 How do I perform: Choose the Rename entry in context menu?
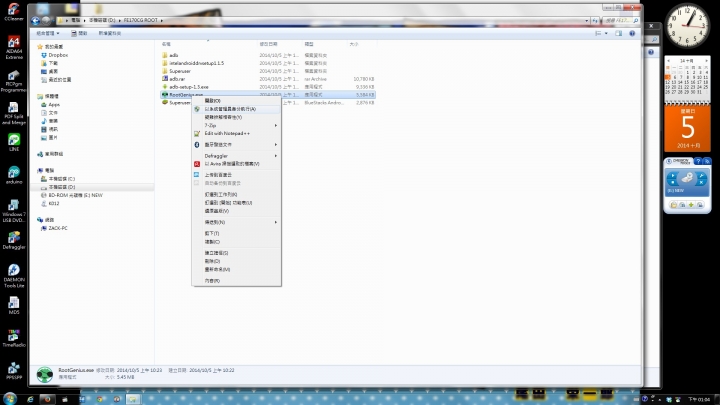[x=236, y=270]
